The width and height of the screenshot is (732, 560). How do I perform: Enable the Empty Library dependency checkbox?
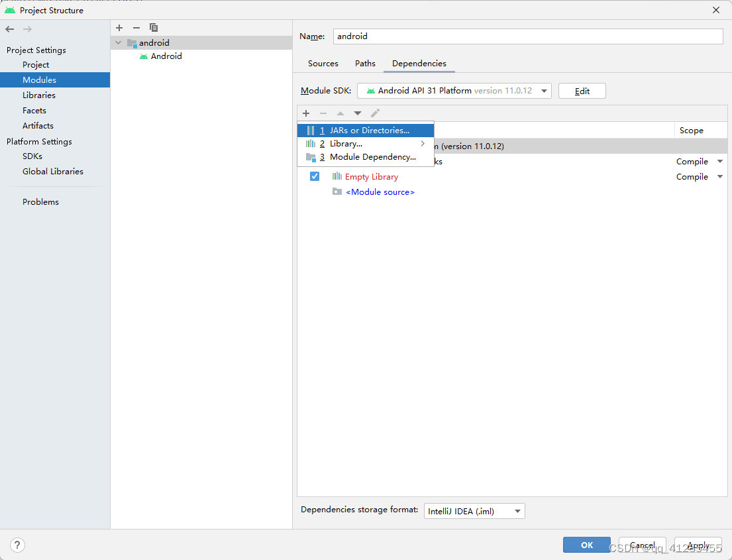coord(314,176)
